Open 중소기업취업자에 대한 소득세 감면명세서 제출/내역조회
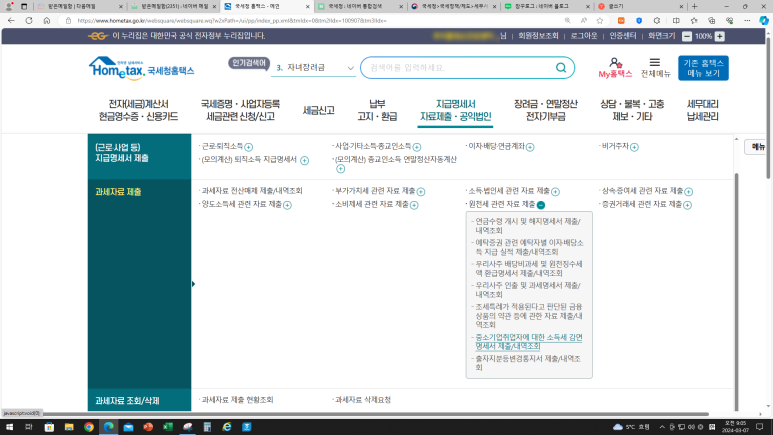The image size is (773, 435). coord(528,342)
